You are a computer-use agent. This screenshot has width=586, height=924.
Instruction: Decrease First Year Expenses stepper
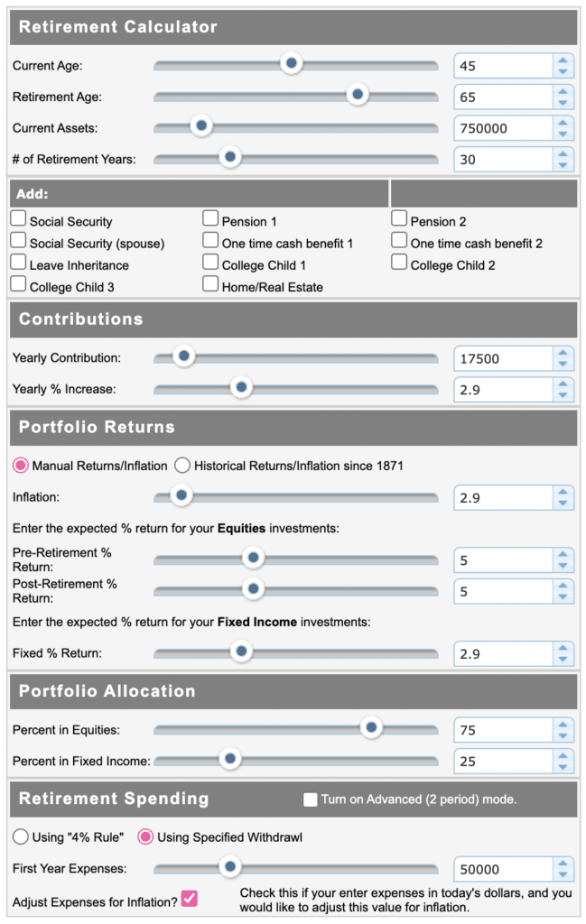point(563,875)
